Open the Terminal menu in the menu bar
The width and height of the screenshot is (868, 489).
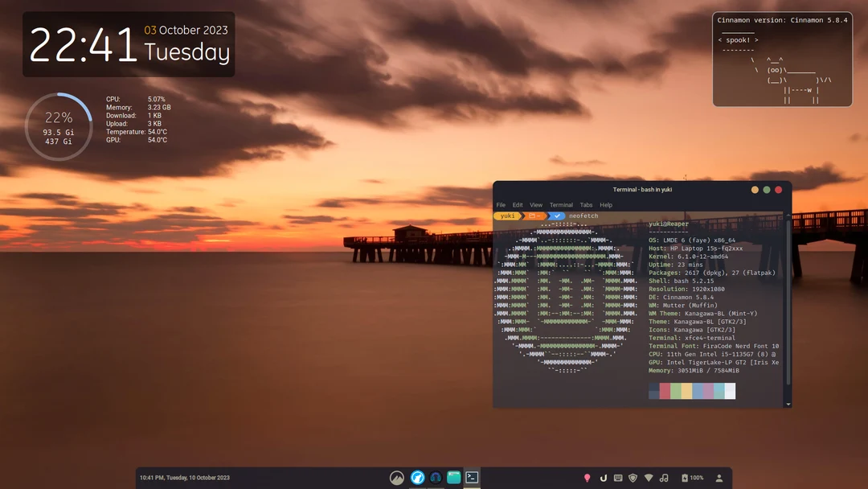561,204
